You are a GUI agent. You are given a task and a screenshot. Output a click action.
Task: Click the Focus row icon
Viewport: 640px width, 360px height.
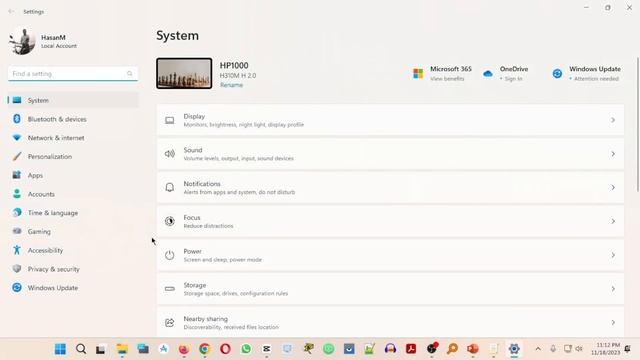click(x=169, y=221)
